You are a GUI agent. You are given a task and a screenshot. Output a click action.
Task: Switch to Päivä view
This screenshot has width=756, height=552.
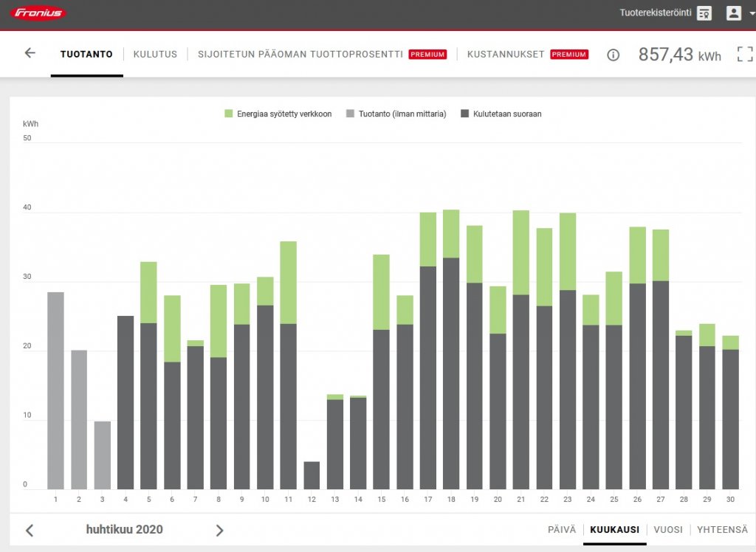[562, 530]
